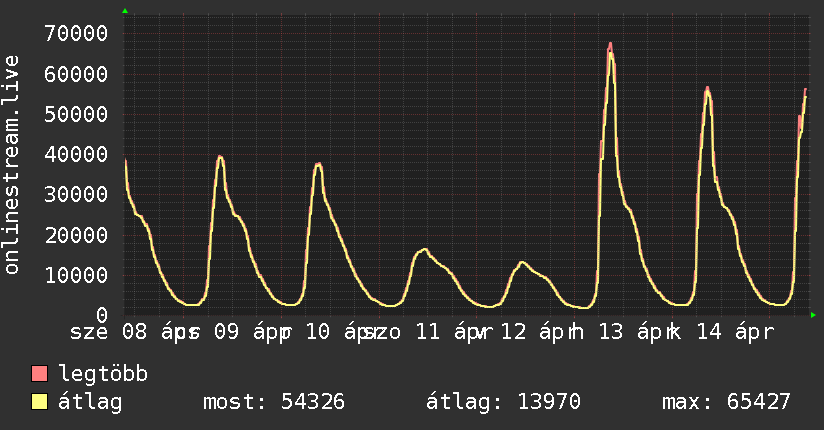Viewport: 824px width, 430px height.
Task: Click the 'max: 65427' maximum value
Action: 726,402
